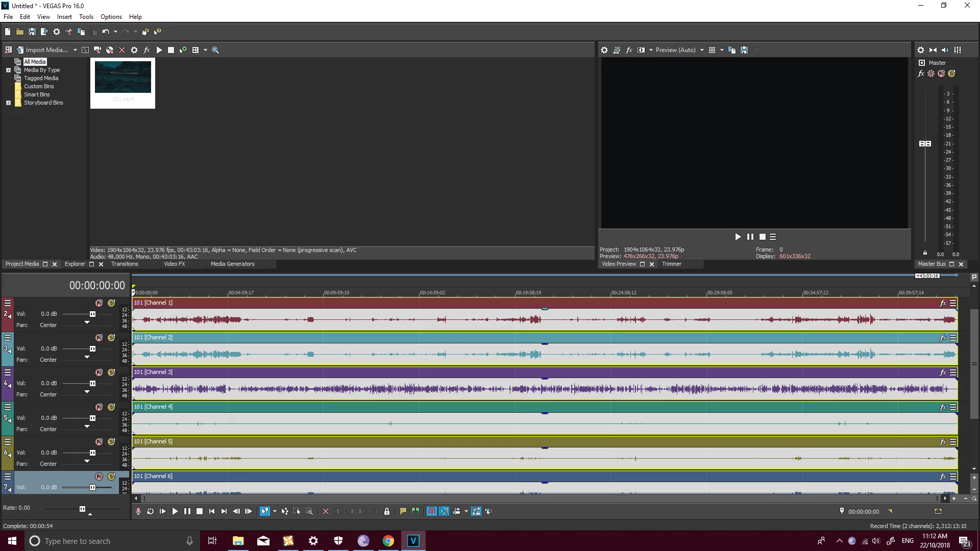Toggle automatic crossfades on timeline toolbar
This screenshot has height=551, width=980.
pyautogui.click(x=444, y=511)
